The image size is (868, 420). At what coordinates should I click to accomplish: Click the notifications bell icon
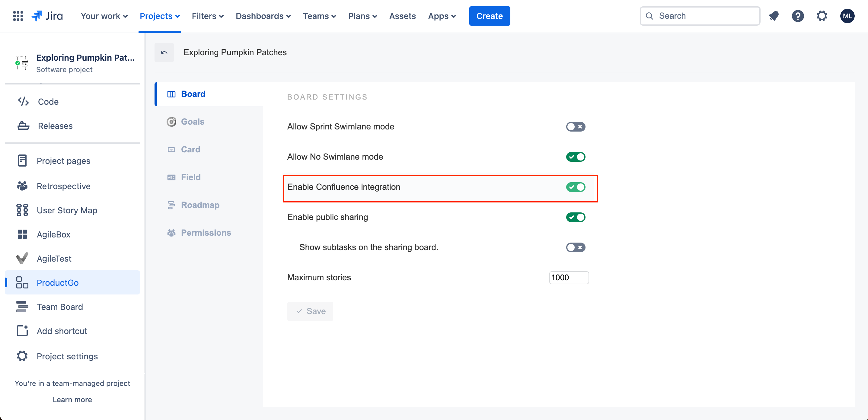click(774, 16)
